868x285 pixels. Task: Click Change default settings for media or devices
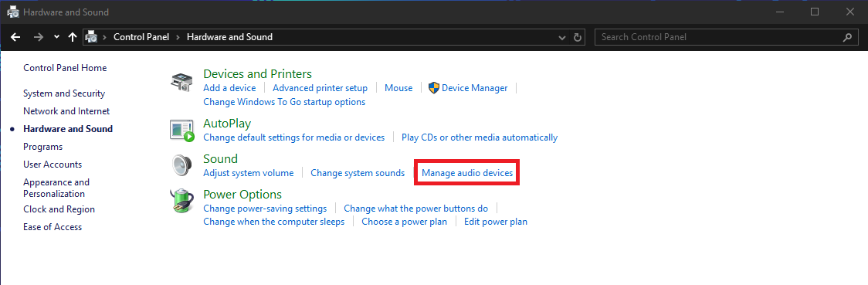pyautogui.click(x=294, y=137)
